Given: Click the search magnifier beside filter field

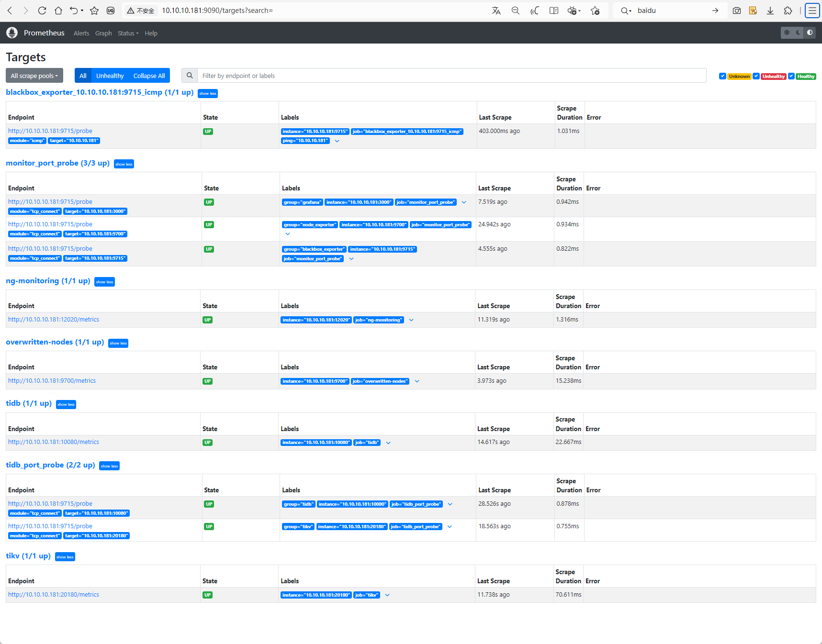Looking at the screenshot, I should [x=190, y=76].
